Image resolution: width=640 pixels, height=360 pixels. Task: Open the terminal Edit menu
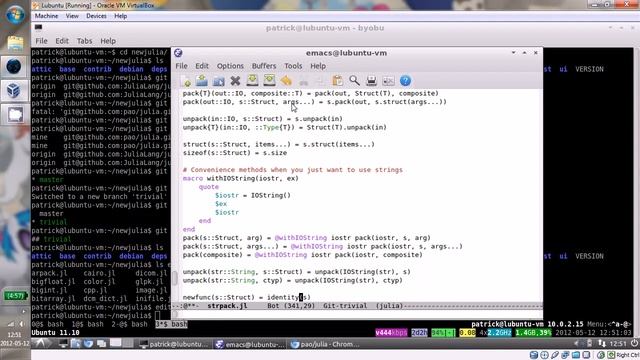pos(62,41)
